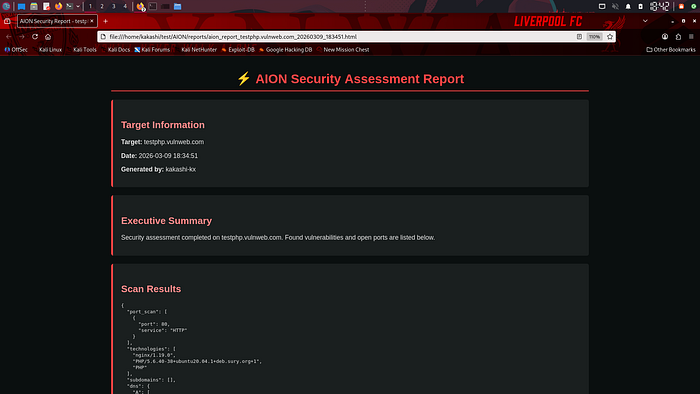Open the Google Hacking DB bookmark
The width and height of the screenshot is (700, 394).
[x=286, y=50]
